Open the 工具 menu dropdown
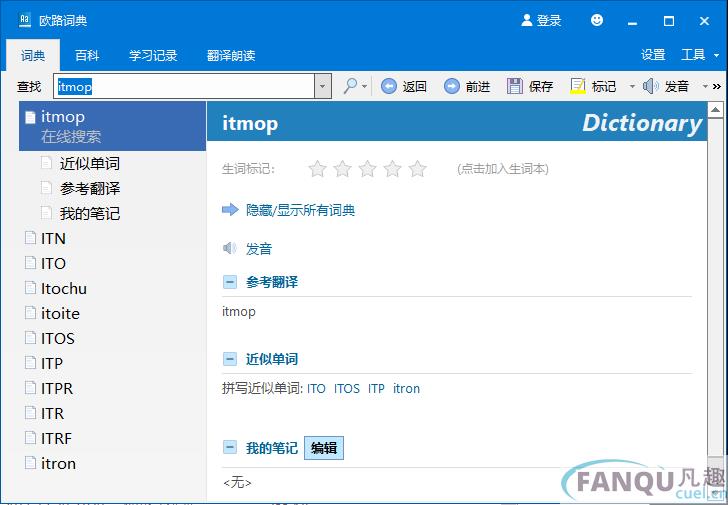 click(x=700, y=55)
